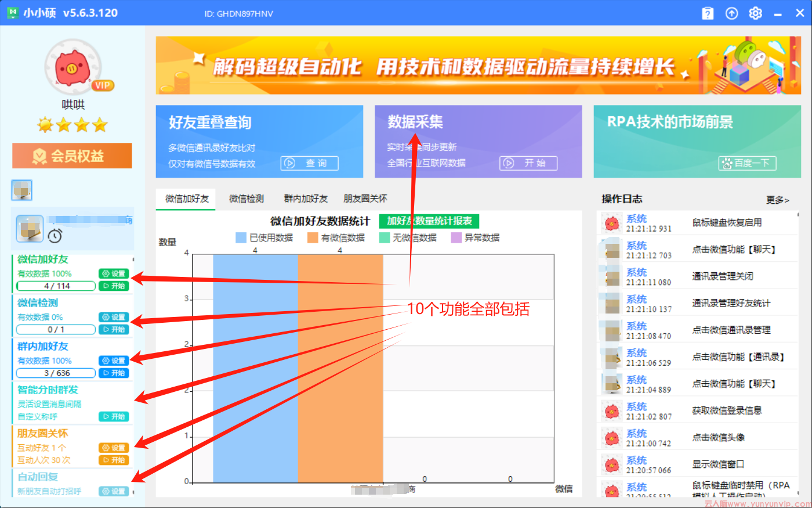Image resolution: width=812 pixels, height=508 pixels.
Task: Click the 智能分时群发 card title in sidebar
Action: (x=48, y=390)
